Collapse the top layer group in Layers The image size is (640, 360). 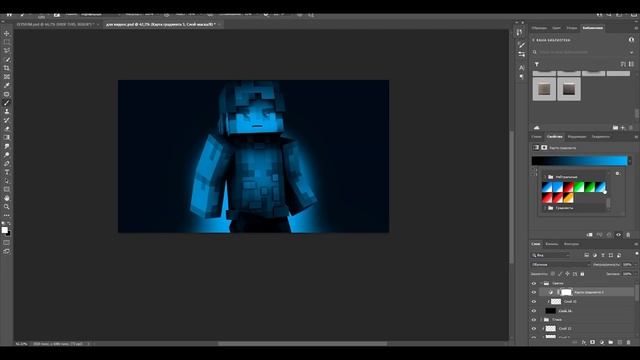pyautogui.click(x=542, y=283)
